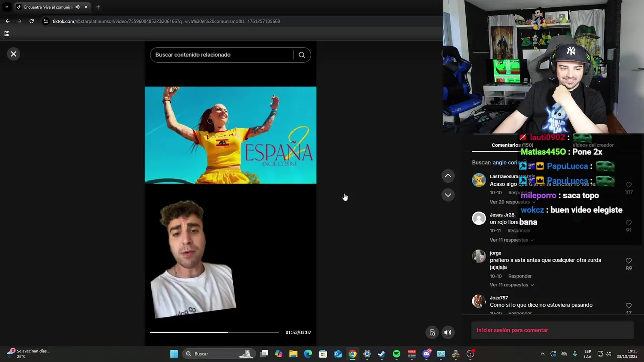Open the Settings gear app on taskbar
Viewport: 644px width, 362px height.
[x=367, y=354]
